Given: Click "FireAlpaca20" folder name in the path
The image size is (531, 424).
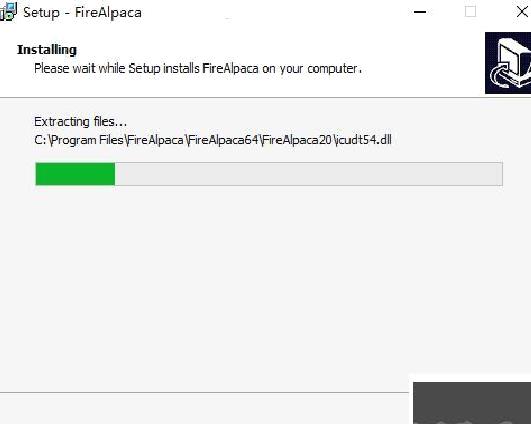Looking at the screenshot, I should [297, 140].
